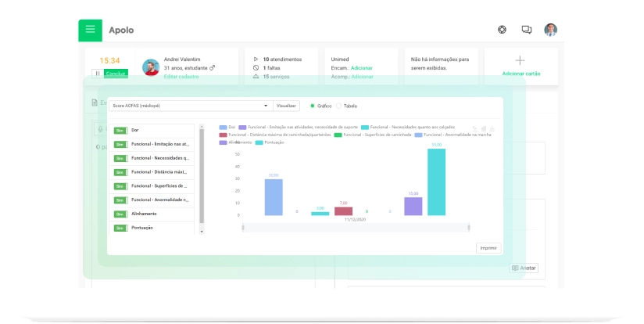644x324 pixels.
Task: Toggle the Dor series switch
Action: click(120, 131)
